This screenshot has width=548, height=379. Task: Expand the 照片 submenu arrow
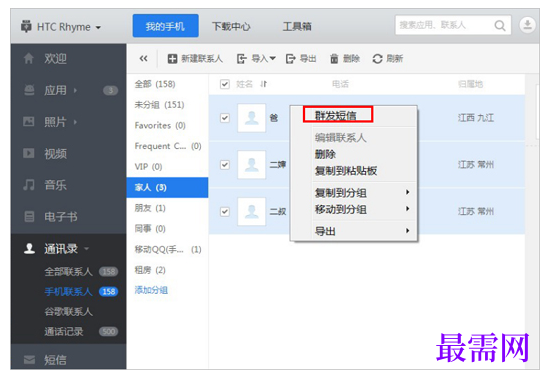coord(75,122)
